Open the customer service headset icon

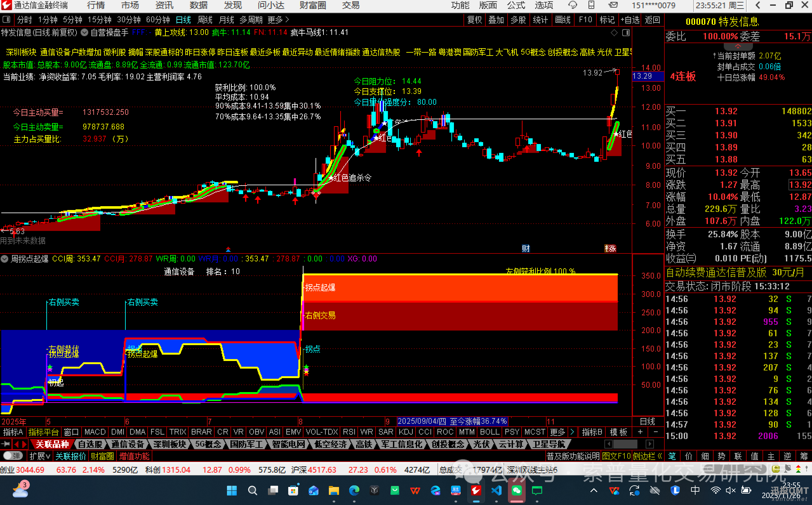click(x=573, y=5)
